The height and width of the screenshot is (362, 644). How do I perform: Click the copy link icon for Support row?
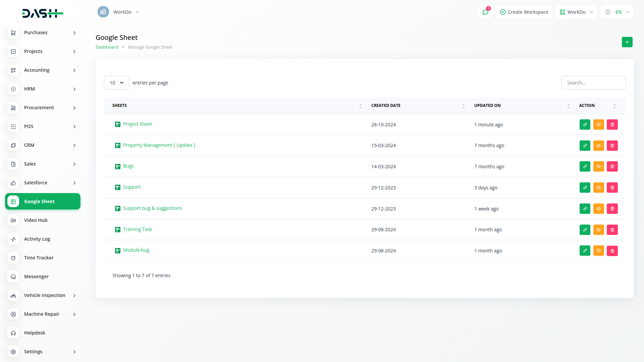(x=585, y=188)
